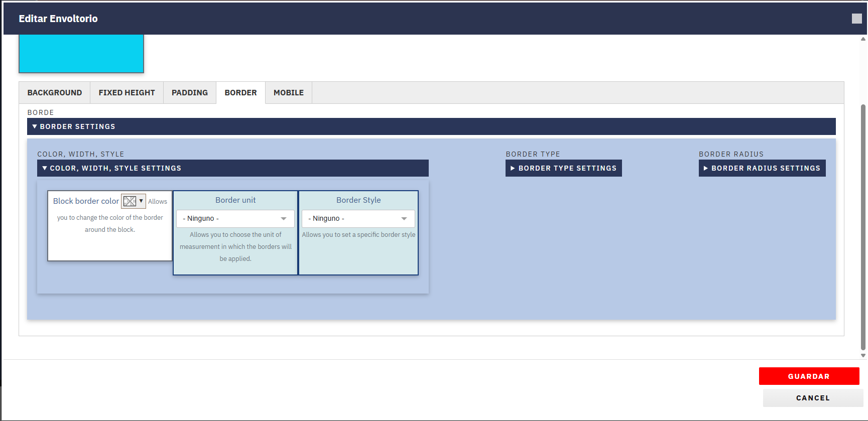
Task: Open the Block border color swatch picker
Action: tap(134, 201)
